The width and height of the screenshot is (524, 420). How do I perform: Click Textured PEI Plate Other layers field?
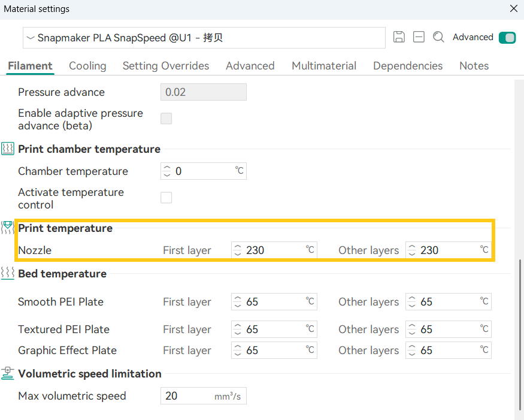[x=449, y=330]
